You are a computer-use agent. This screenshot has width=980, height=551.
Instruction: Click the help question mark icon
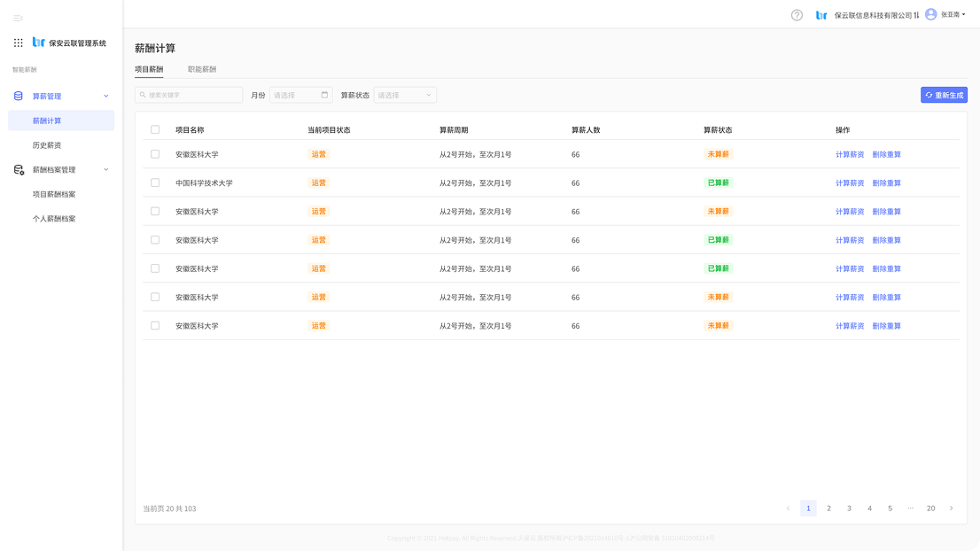point(797,15)
